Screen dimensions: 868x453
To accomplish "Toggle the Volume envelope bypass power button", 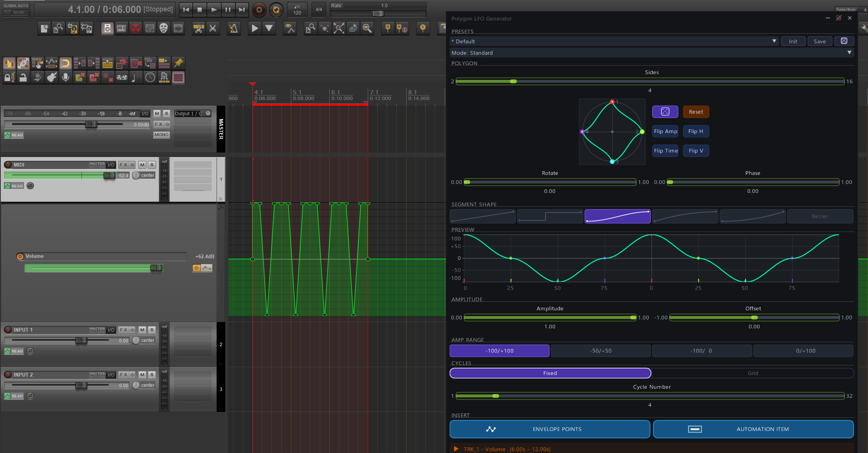I will (196, 268).
